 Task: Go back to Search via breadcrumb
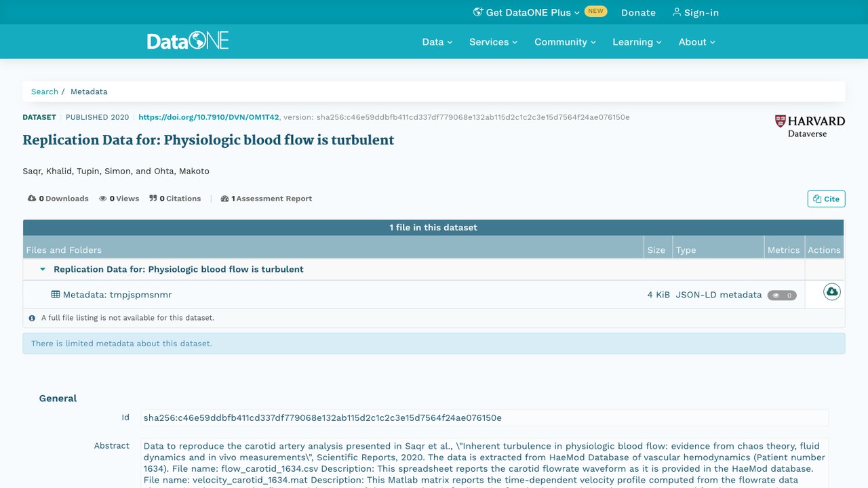[x=45, y=91]
